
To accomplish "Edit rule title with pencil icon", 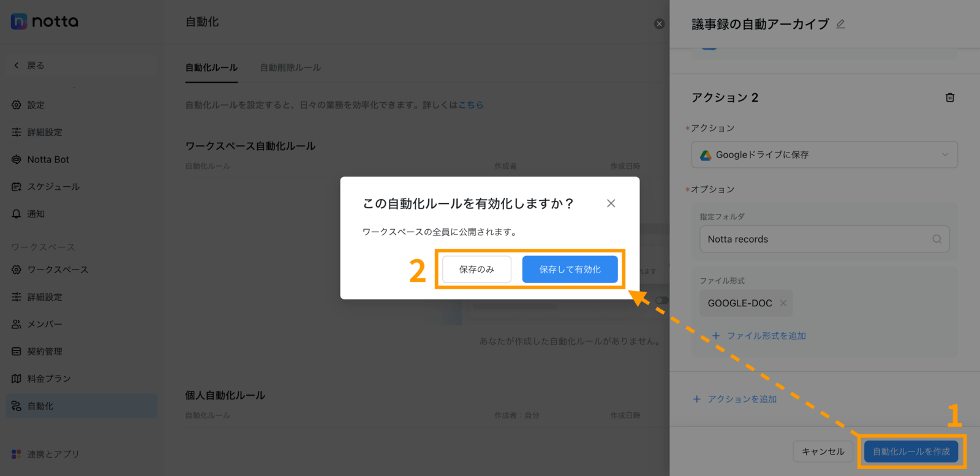I will pyautogui.click(x=841, y=24).
